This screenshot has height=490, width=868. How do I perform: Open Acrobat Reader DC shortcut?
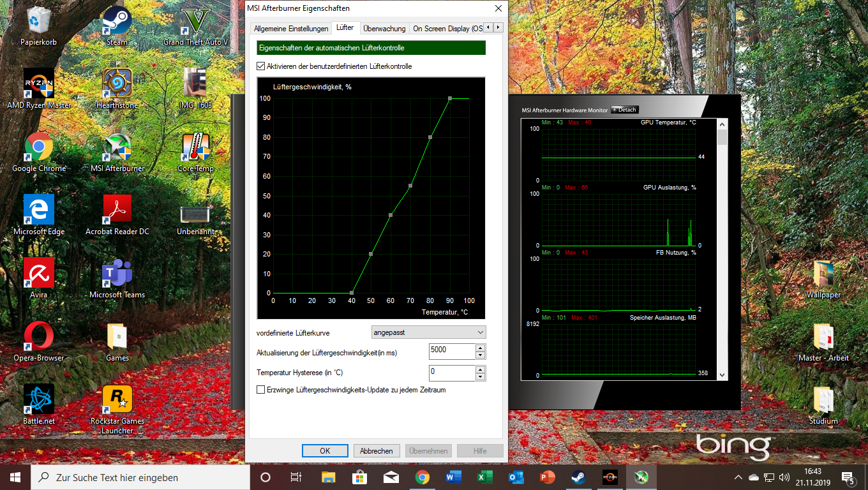point(117,215)
